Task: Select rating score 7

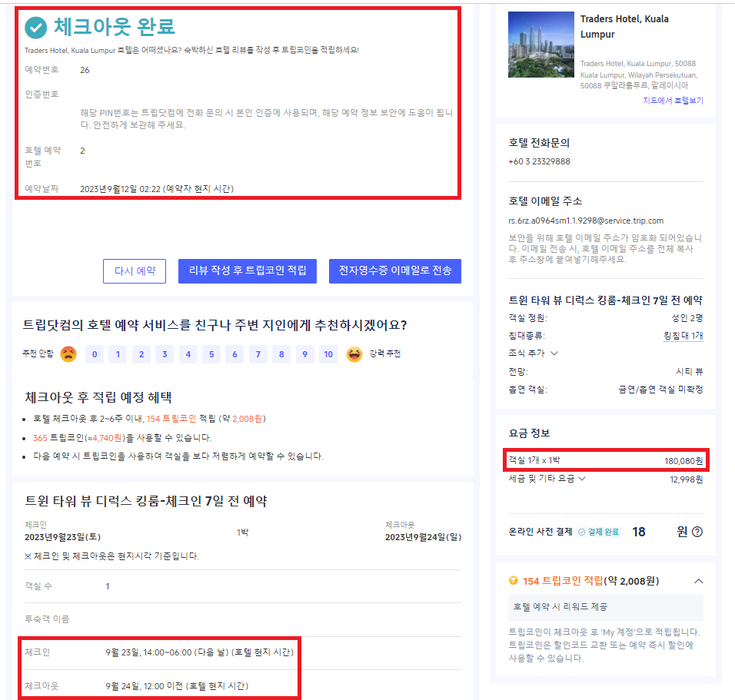Action: point(258,354)
